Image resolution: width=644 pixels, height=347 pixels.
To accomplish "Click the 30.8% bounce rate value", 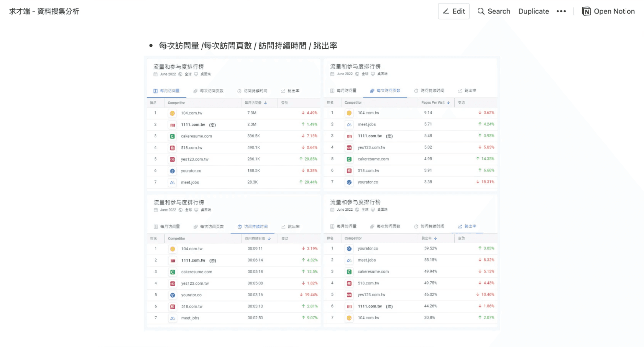I will pyautogui.click(x=430, y=317).
